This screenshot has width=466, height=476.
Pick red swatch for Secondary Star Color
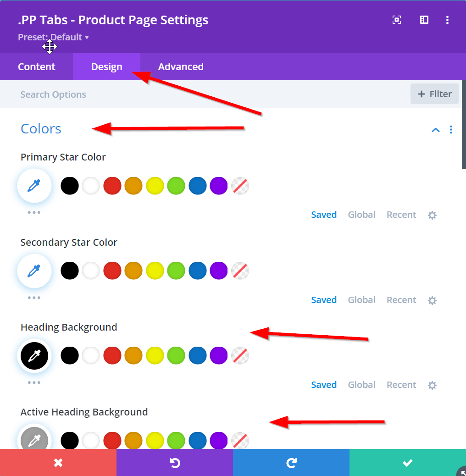pos(112,271)
